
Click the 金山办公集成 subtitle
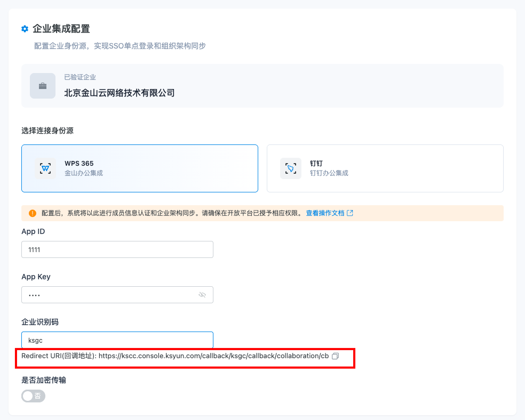pos(84,173)
